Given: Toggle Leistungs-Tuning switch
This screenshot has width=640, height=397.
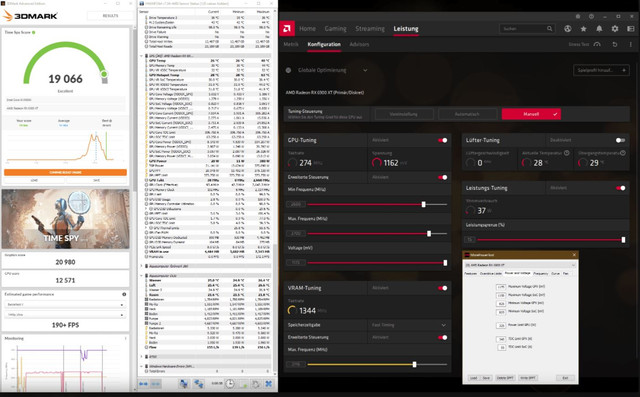Looking at the screenshot, I should coord(620,188).
